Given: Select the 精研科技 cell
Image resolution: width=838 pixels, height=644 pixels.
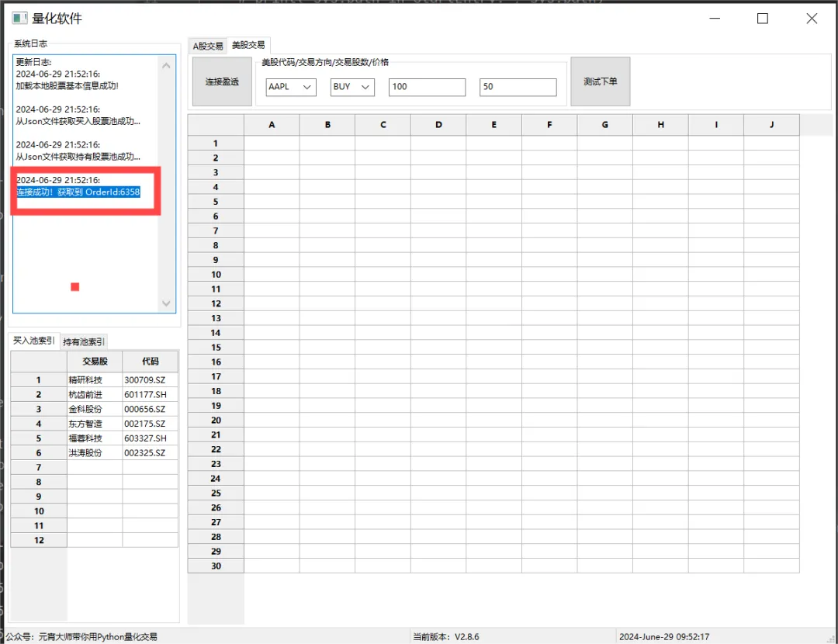Looking at the screenshot, I should pyautogui.click(x=95, y=380).
